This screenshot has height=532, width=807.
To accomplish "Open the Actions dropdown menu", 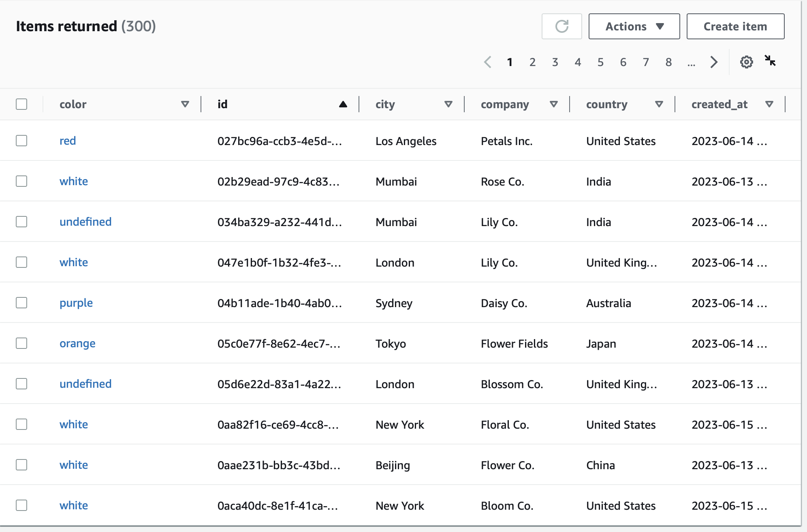I will click(x=634, y=26).
